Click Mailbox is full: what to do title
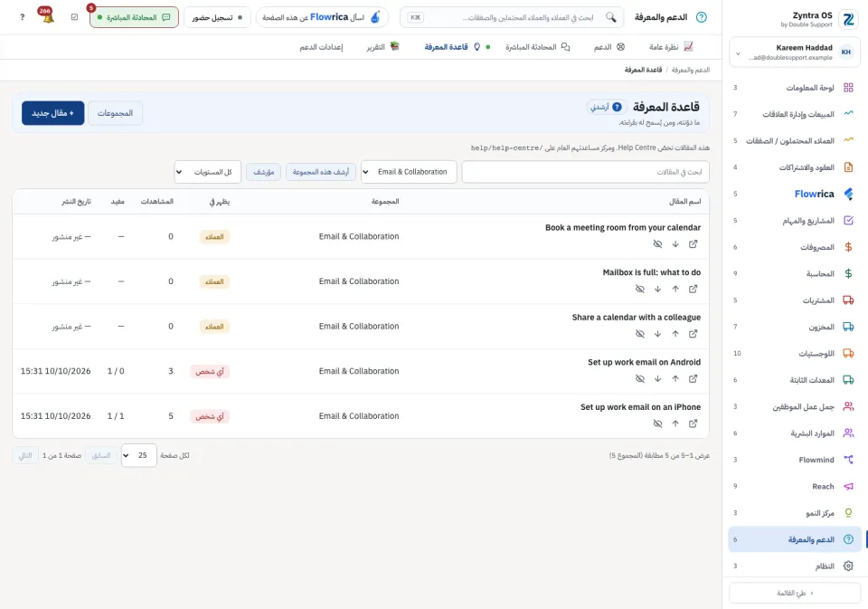This screenshot has width=868, height=609. (x=652, y=272)
